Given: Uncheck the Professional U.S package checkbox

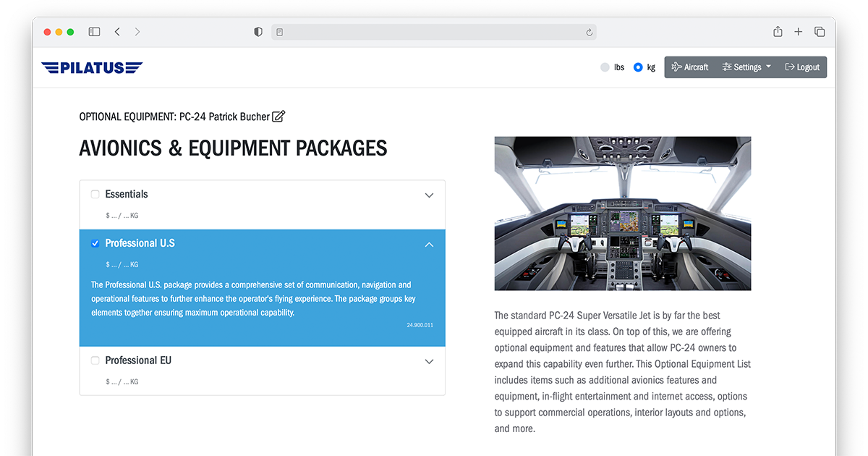Looking at the screenshot, I should point(95,244).
